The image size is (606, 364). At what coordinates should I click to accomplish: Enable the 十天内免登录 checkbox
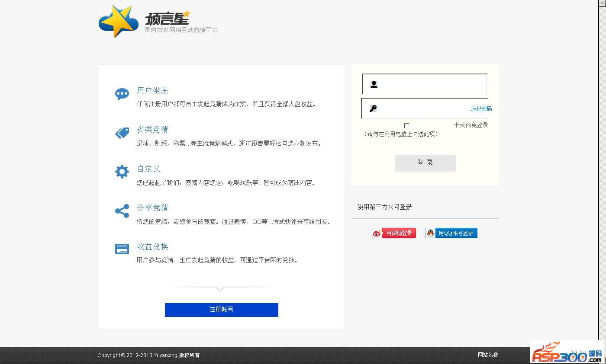click(x=406, y=126)
